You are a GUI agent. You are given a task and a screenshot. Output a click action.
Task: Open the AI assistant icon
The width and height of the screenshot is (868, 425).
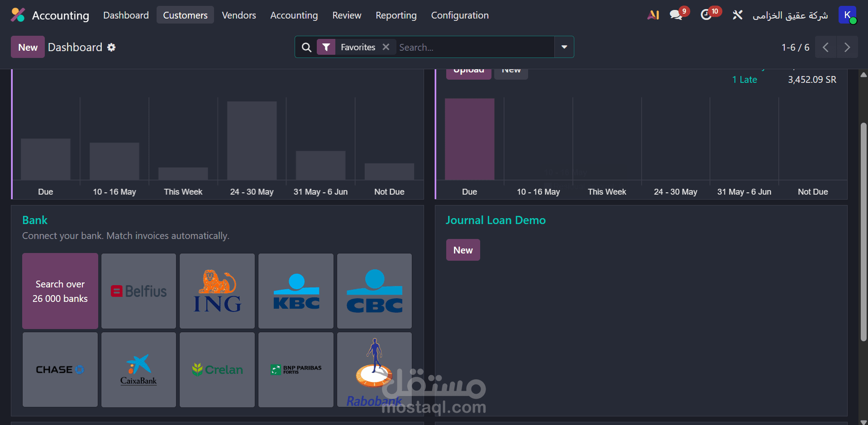pyautogui.click(x=653, y=15)
